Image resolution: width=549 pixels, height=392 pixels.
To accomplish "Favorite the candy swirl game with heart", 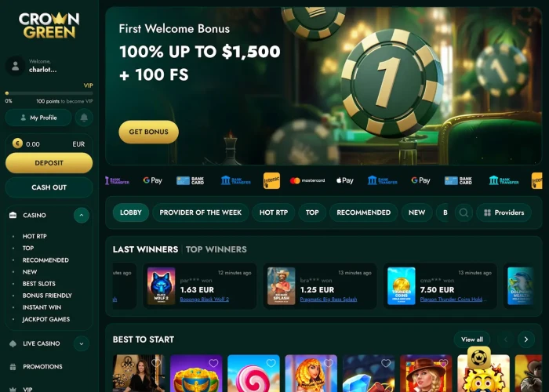I will [271, 363].
